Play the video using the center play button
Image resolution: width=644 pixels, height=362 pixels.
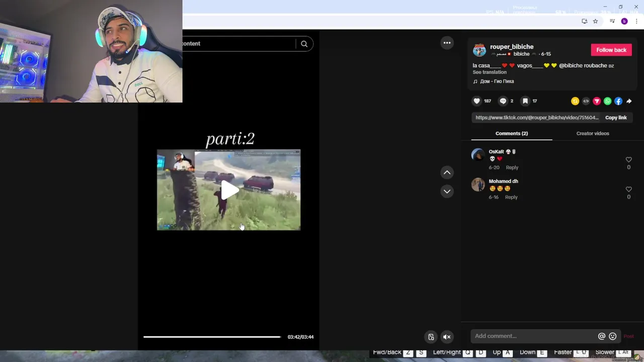pos(229,190)
